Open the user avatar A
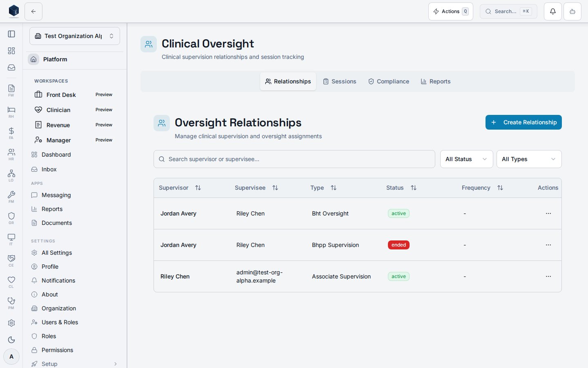 coord(11,357)
